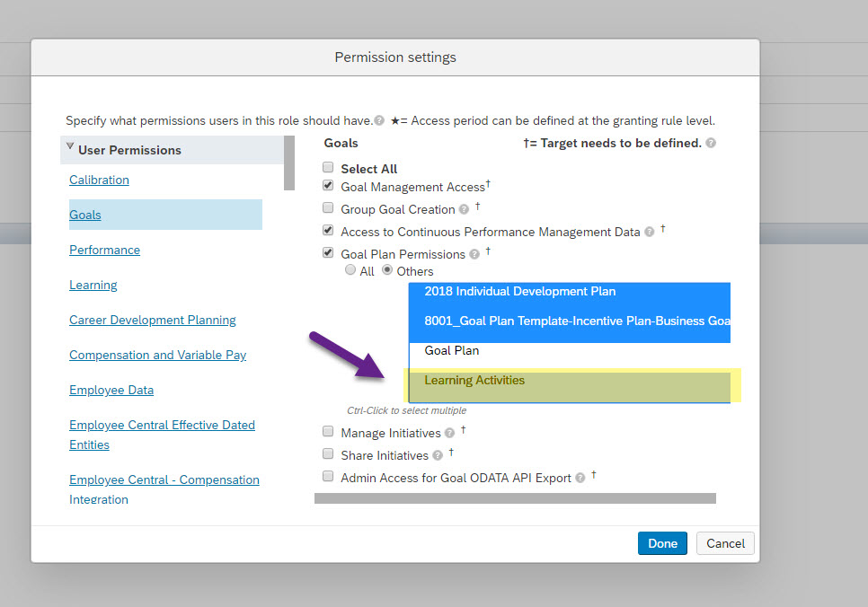Click help icon next to Goal Plan Permissions
868x607 pixels.
pos(474,254)
